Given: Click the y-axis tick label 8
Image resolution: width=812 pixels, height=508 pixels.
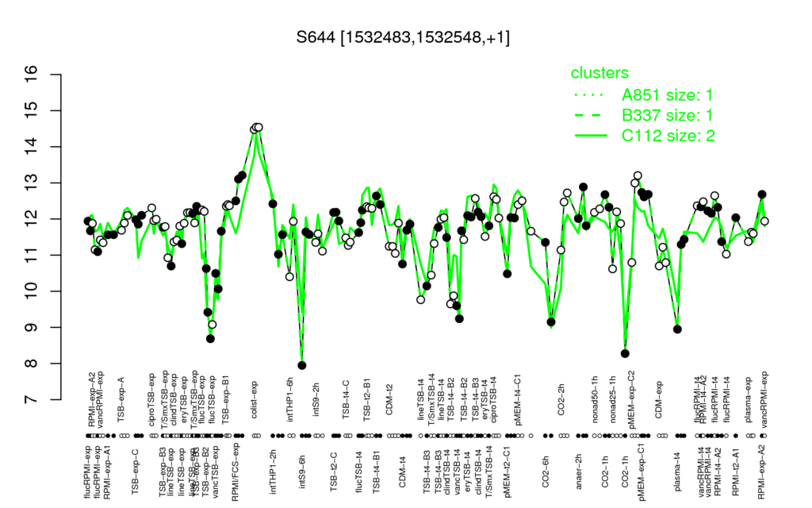Looking at the screenshot, I should pyautogui.click(x=32, y=364).
